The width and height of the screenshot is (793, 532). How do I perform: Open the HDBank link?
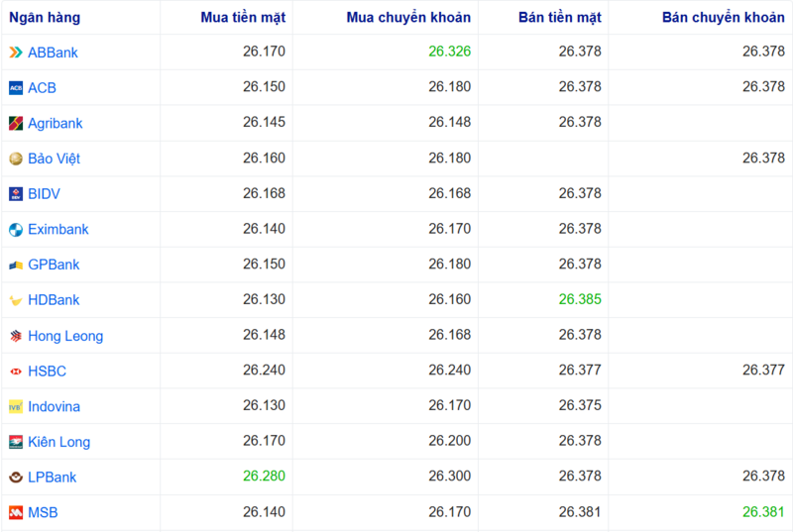[54, 300]
